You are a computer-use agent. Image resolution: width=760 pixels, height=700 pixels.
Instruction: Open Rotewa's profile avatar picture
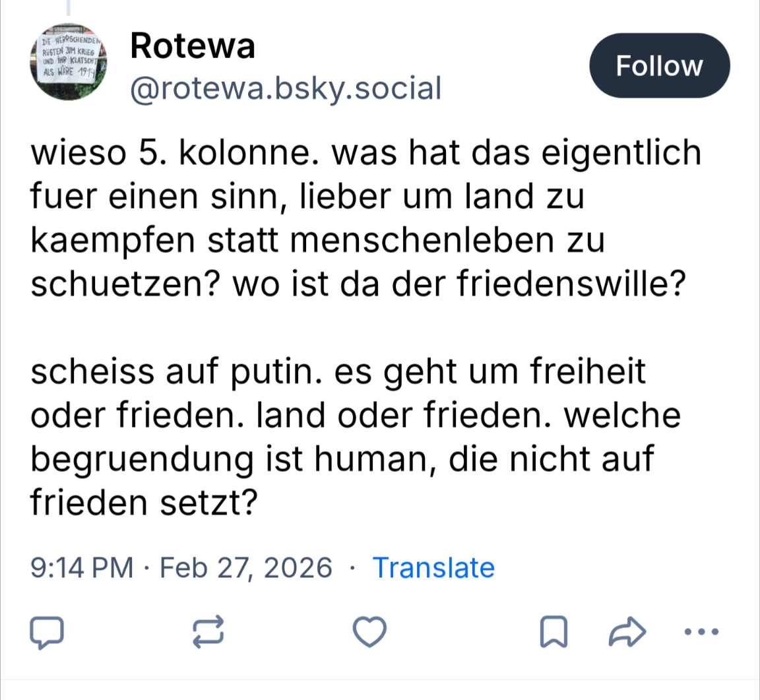click(x=69, y=63)
